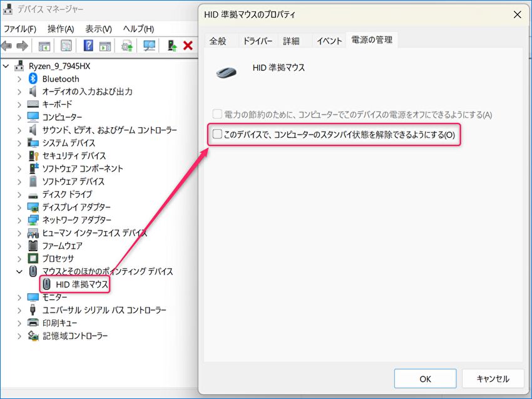Click the Help toolbar icon with question mark

pyautogui.click(x=88, y=46)
